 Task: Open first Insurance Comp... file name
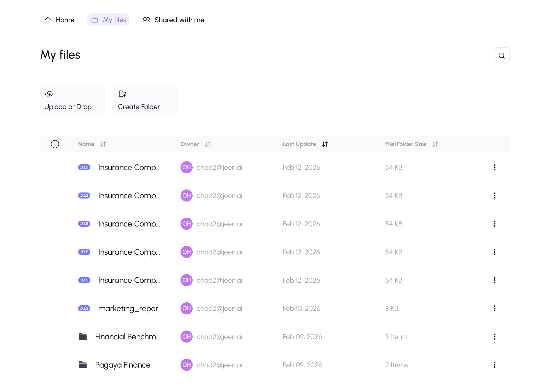(x=129, y=167)
